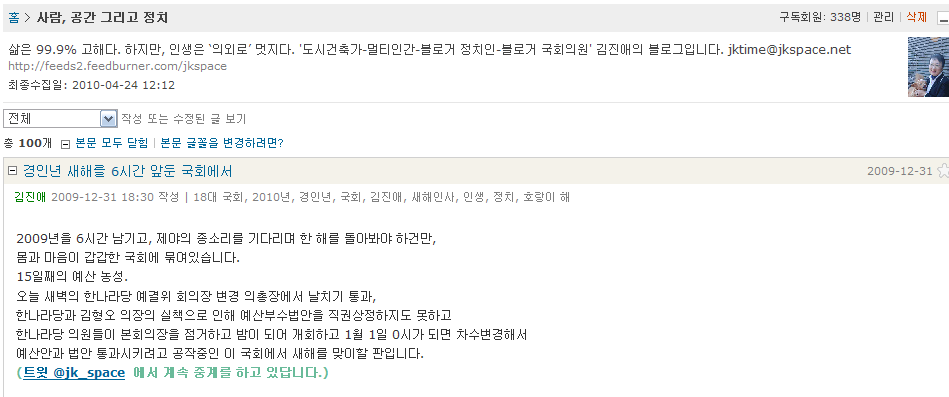Click 관리 to manage the subscription
The height and width of the screenshot is (397, 949).
(884, 18)
